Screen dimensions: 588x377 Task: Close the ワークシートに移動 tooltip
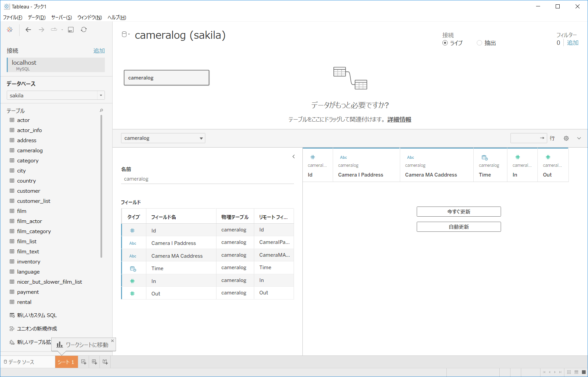click(x=113, y=341)
